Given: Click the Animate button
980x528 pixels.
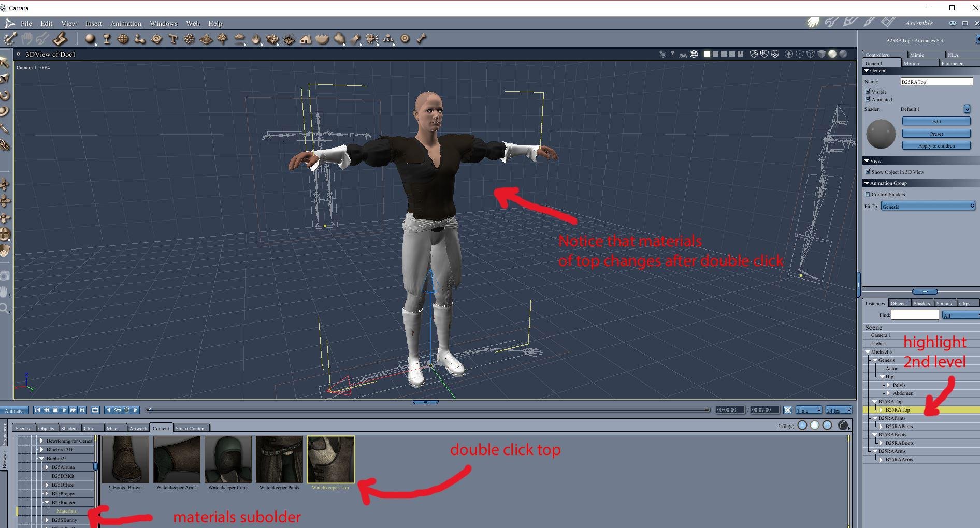Looking at the screenshot, I should point(14,410).
